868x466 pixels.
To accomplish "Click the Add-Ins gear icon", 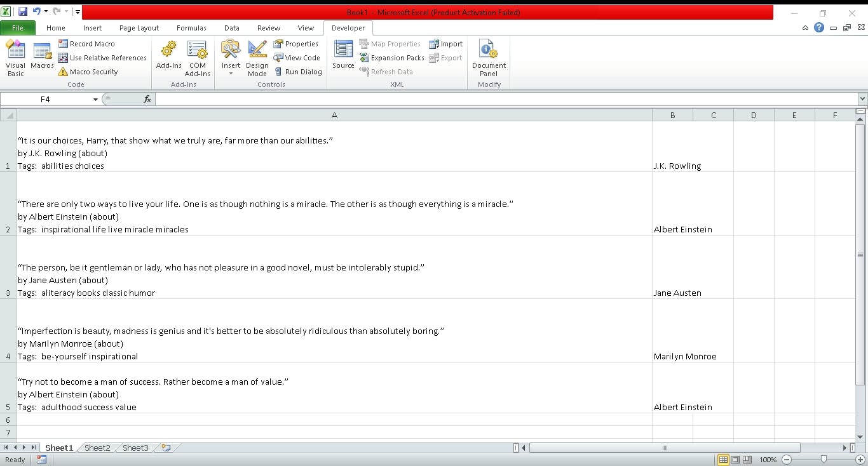I will (x=168, y=56).
